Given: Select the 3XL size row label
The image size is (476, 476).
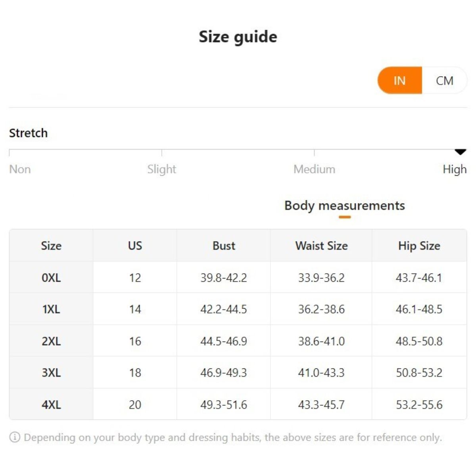Looking at the screenshot, I should [51, 373].
